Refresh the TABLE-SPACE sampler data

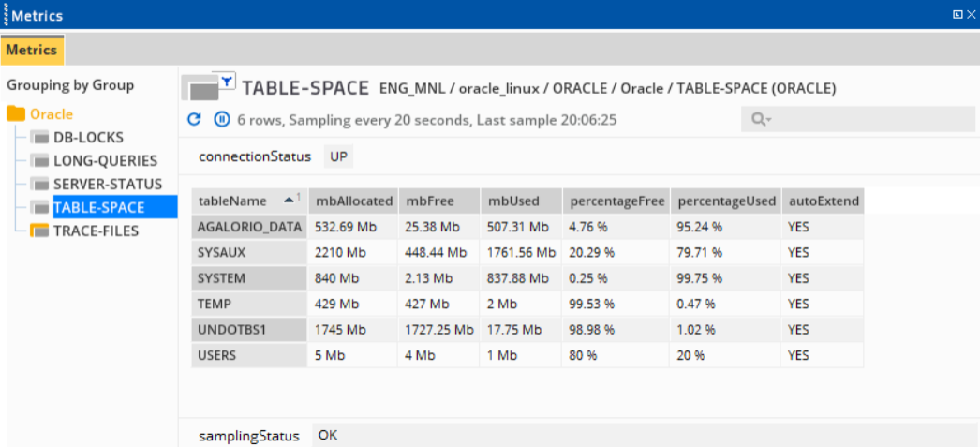[x=194, y=119]
